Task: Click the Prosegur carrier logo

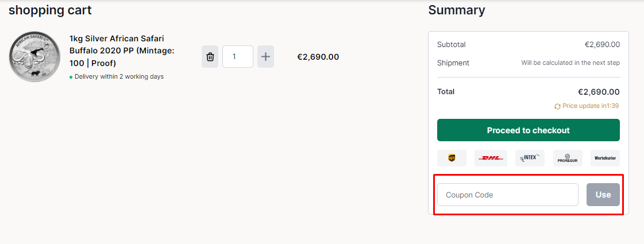Action: (x=567, y=158)
